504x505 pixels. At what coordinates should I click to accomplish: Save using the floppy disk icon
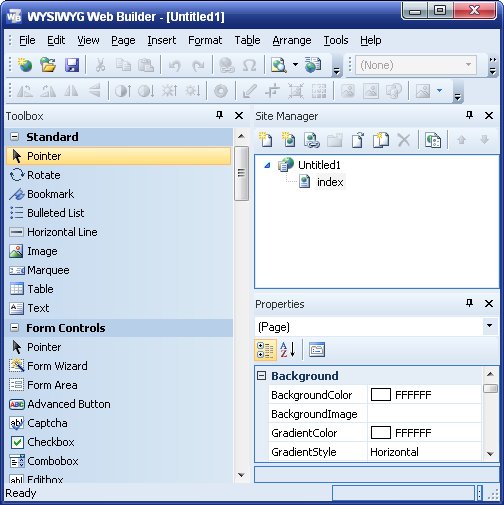[x=72, y=65]
